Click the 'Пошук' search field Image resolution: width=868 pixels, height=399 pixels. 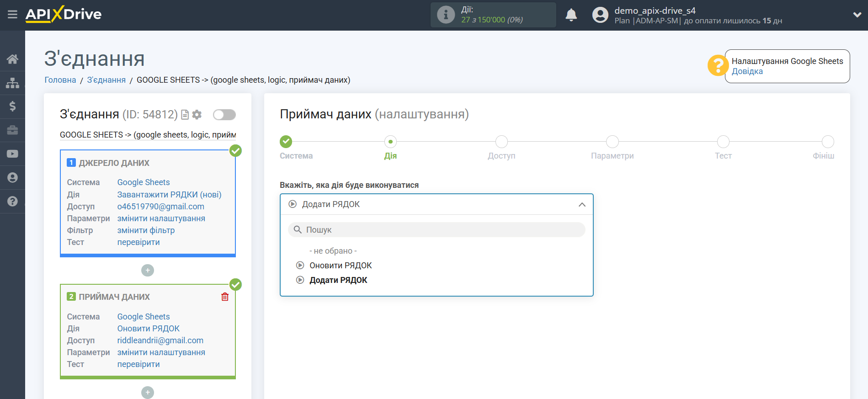[437, 230]
